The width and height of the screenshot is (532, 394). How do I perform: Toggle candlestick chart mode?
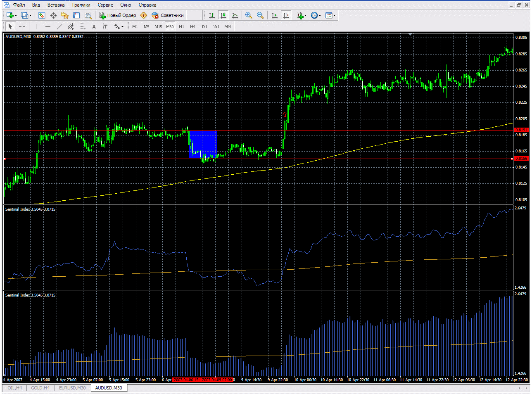223,15
